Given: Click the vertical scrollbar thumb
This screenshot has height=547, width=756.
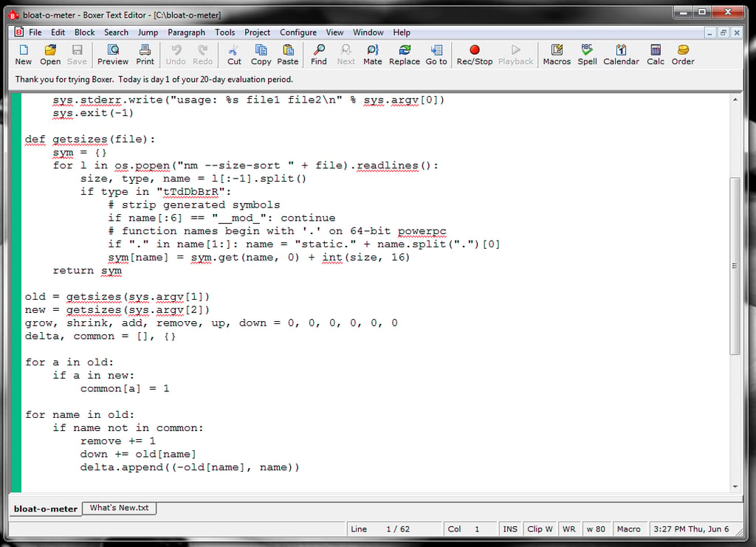Looking at the screenshot, I should pyautogui.click(x=735, y=266).
